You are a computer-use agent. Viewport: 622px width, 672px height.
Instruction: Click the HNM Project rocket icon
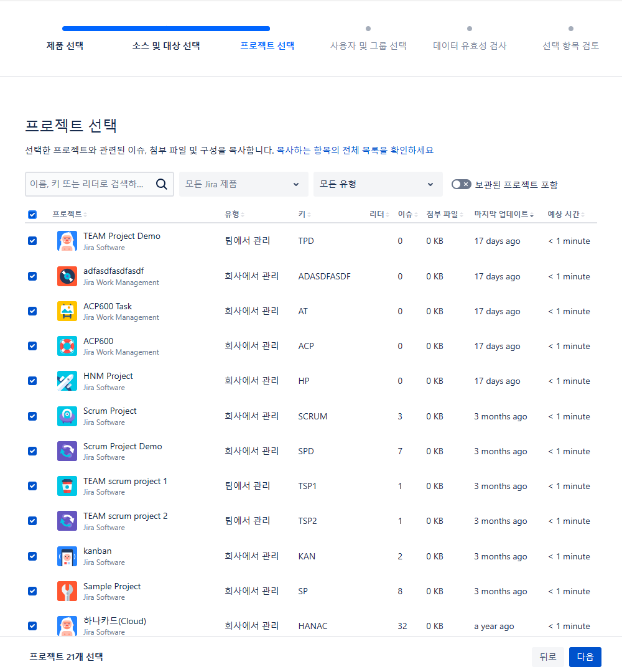tap(67, 381)
